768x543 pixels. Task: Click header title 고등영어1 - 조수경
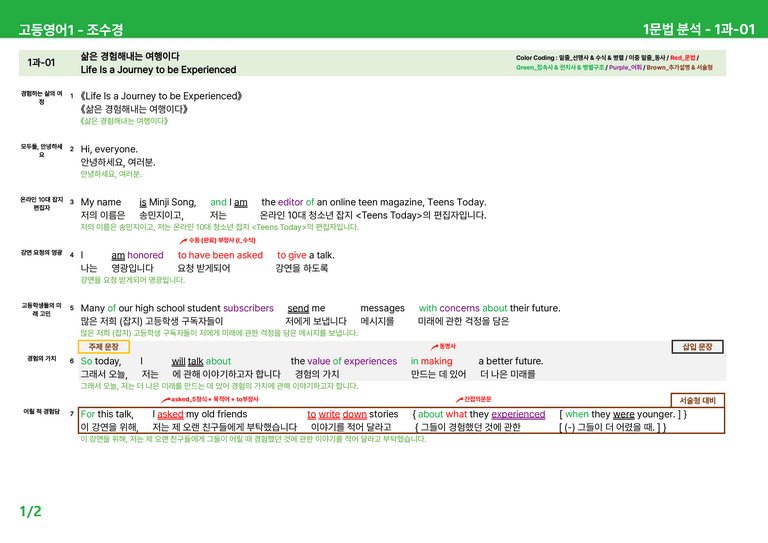pyautogui.click(x=71, y=29)
